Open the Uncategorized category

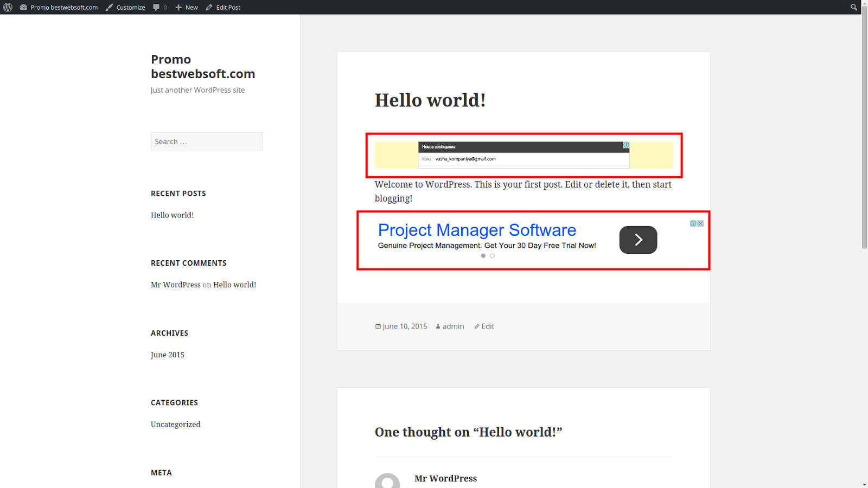coord(175,425)
